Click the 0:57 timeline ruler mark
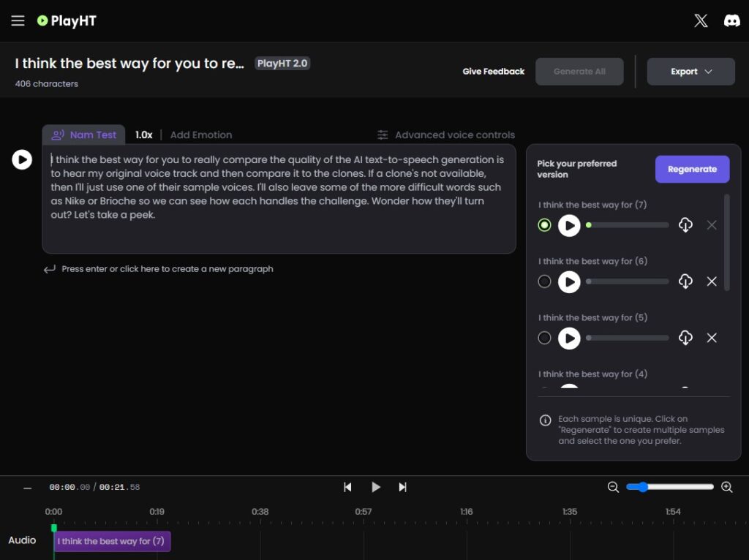749x560 pixels. pos(363,511)
